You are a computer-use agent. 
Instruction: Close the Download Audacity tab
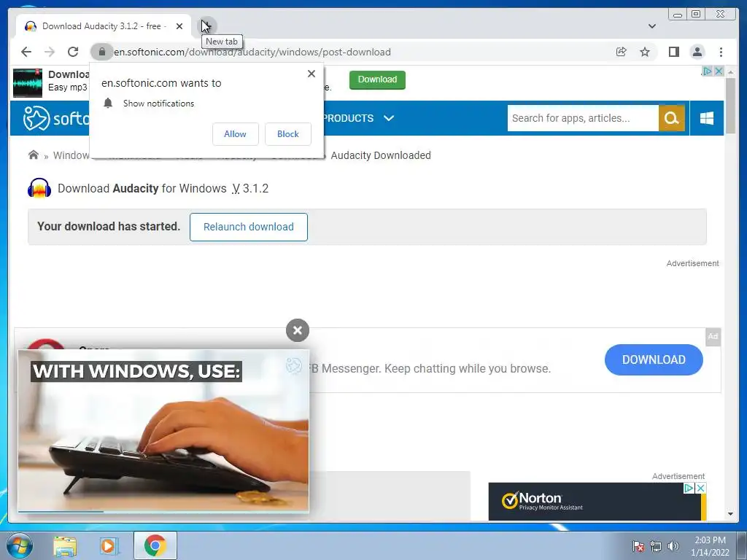[179, 26]
